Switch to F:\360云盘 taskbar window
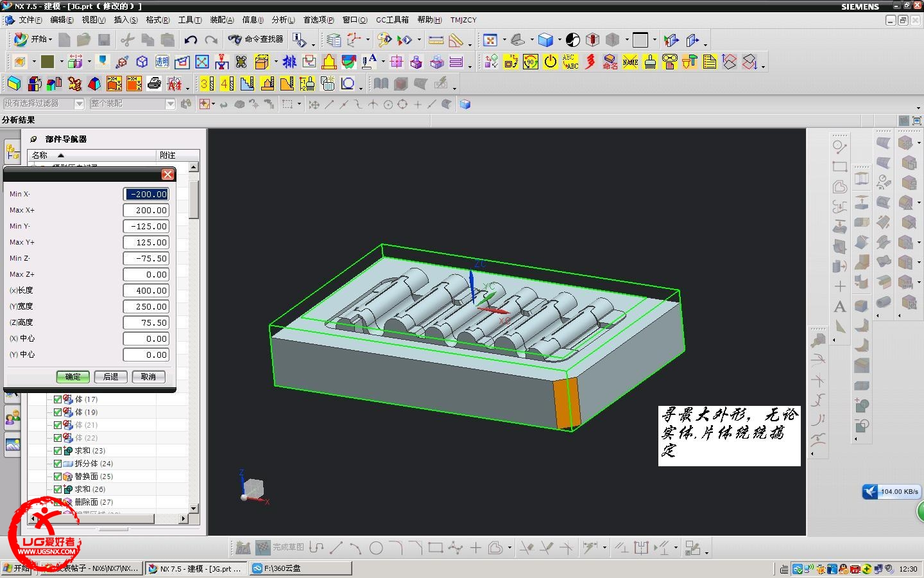Screen dimensions: 924x578 click(300, 568)
